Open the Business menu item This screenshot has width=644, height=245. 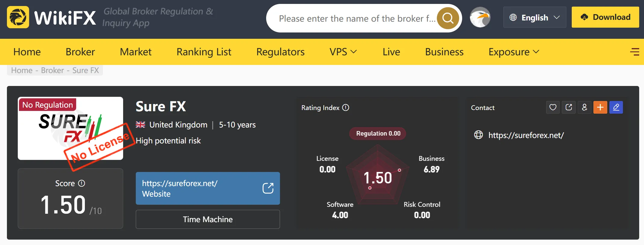pos(444,52)
